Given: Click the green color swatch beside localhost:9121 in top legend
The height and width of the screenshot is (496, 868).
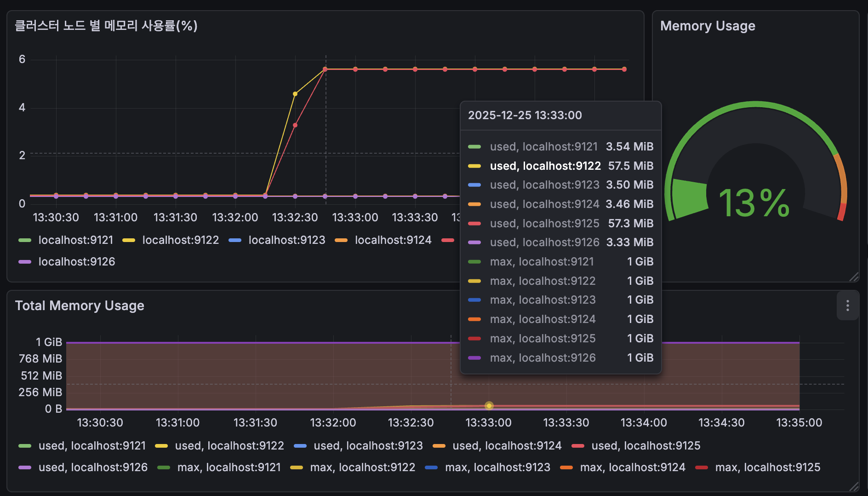Looking at the screenshot, I should [25, 240].
